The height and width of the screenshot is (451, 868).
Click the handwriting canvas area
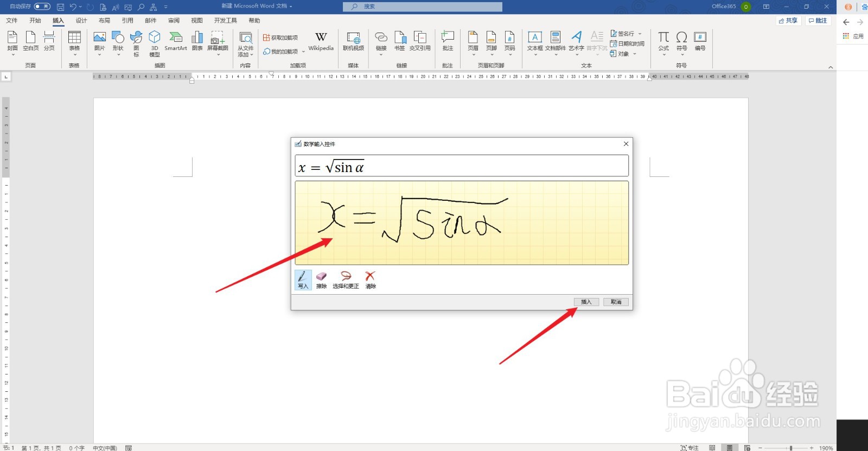462,223
